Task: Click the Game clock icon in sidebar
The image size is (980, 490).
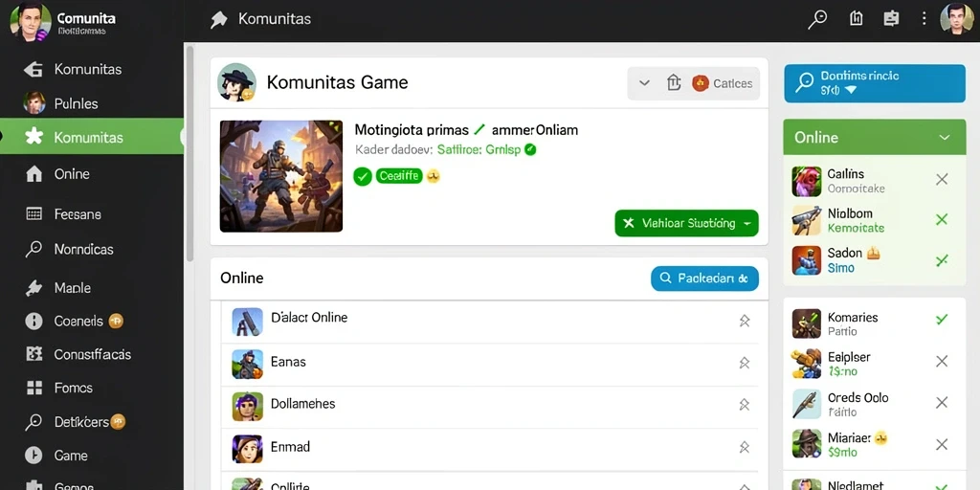Action: tap(33, 455)
